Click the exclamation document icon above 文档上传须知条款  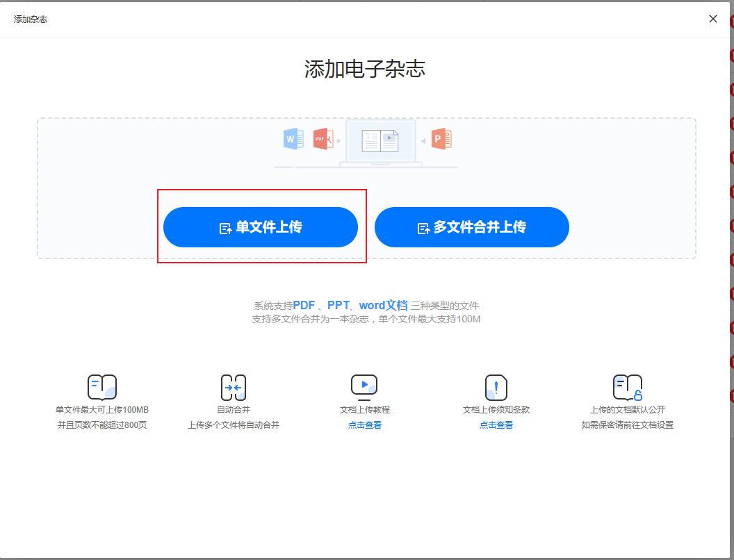[x=496, y=387]
